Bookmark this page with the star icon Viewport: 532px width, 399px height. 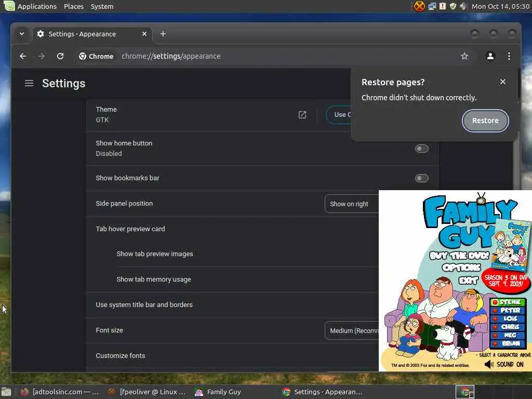[x=464, y=56]
